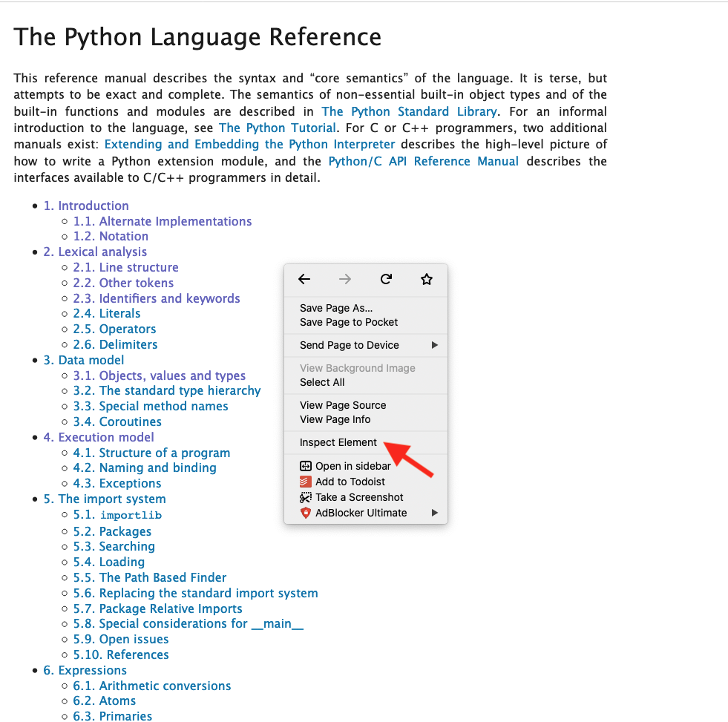The image size is (728, 722).
Task: Open 5.6. Replacing the standard import system
Action: coord(195,594)
